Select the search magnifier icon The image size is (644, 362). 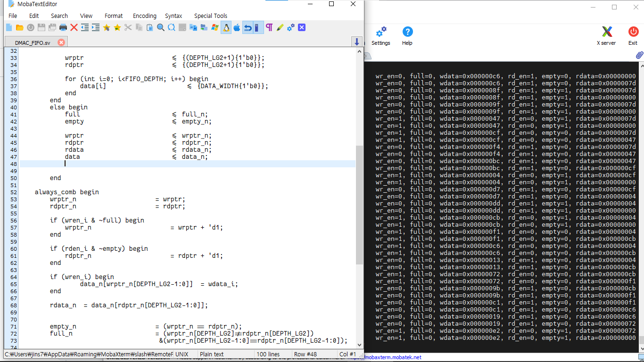[x=161, y=27]
